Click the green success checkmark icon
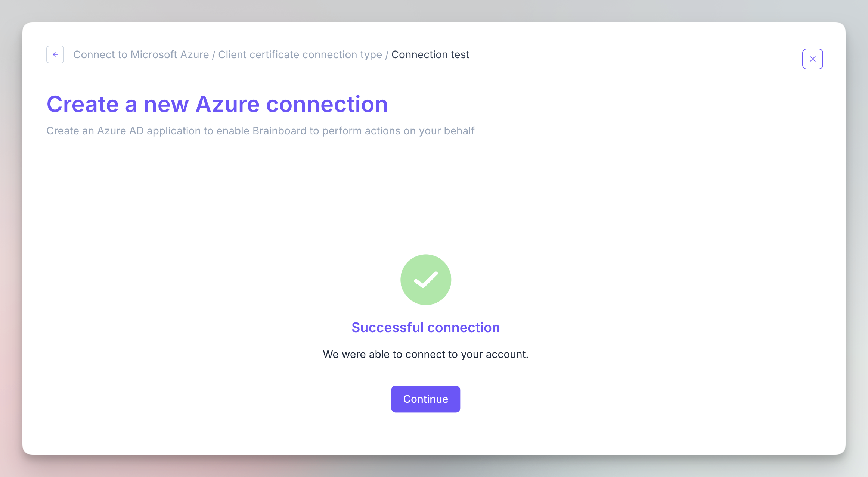Screen dimensions: 868x477 pos(426,280)
